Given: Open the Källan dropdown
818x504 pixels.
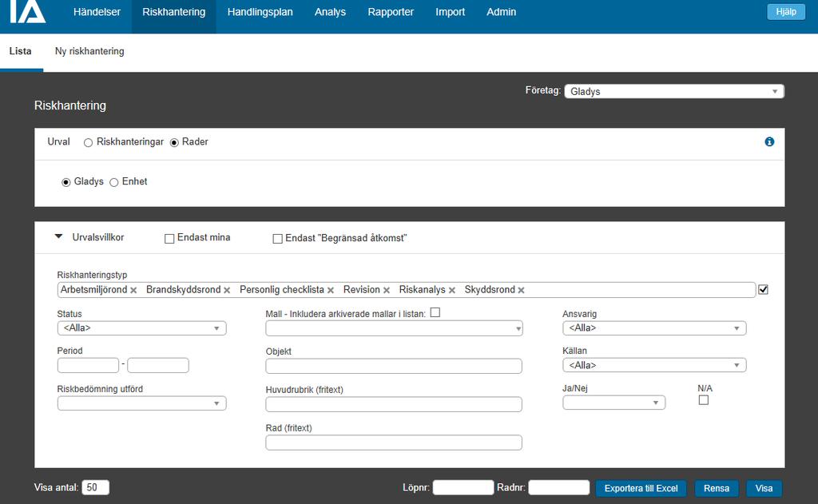Looking at the screenshot, I should point(654,365).
